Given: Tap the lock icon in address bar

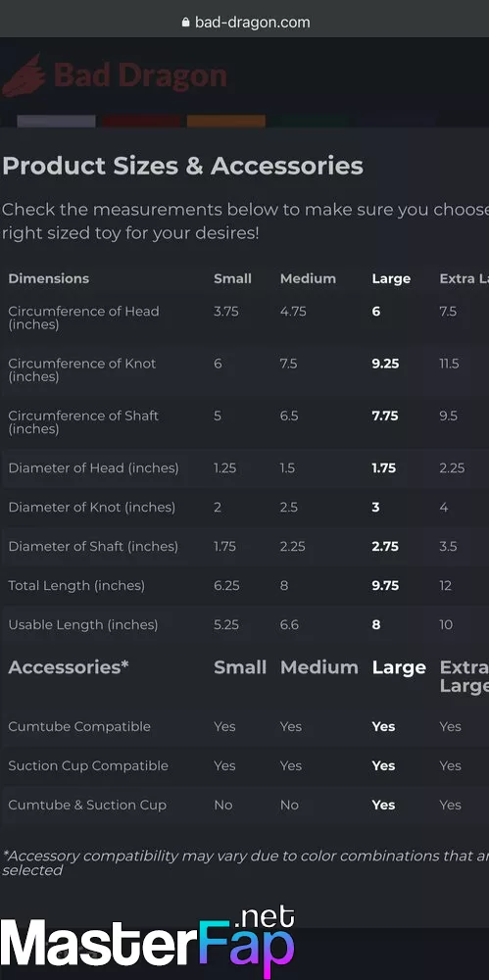Looking at the screenshot, I should pyautogui.click(x=185, y=23).
